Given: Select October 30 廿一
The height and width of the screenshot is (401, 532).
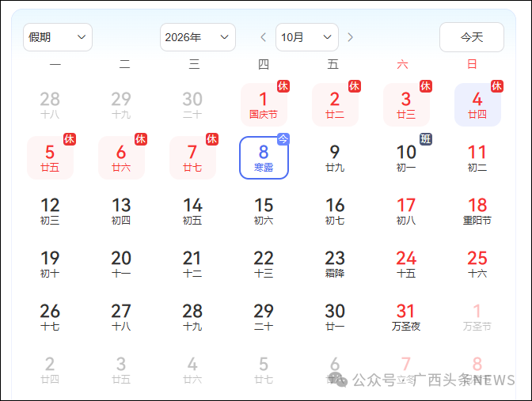Looking at the screenshot, I should coord(335,316).
